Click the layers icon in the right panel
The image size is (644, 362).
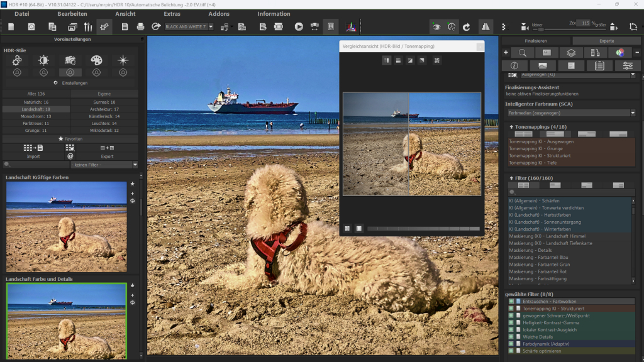click(572, 52)
